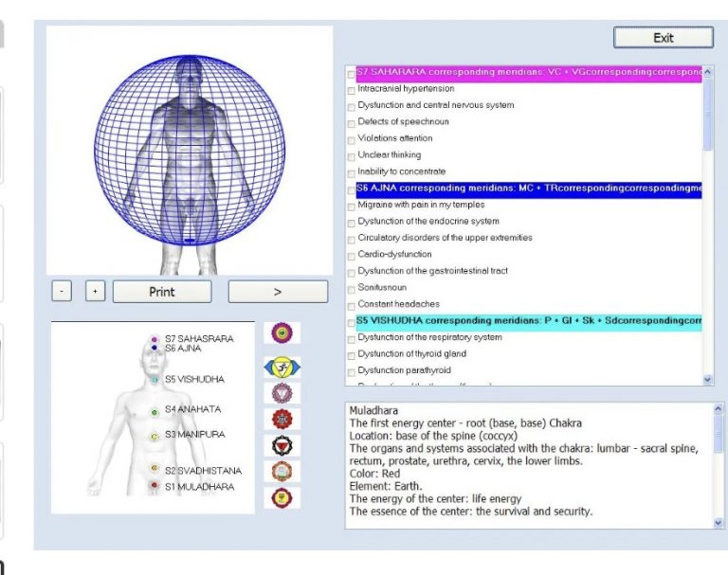
Task: Enable Migraine with pain in my temples
Action: pos(352,207)
